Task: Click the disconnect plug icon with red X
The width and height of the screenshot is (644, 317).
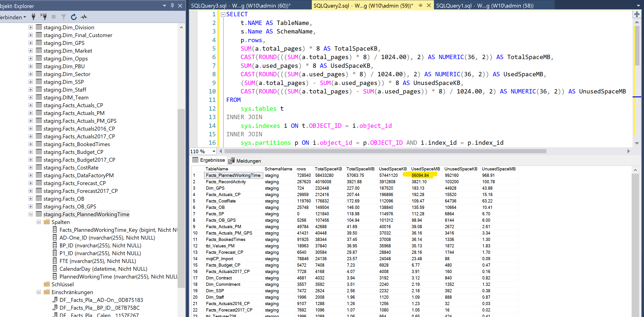Action: [x=44, y=17]
